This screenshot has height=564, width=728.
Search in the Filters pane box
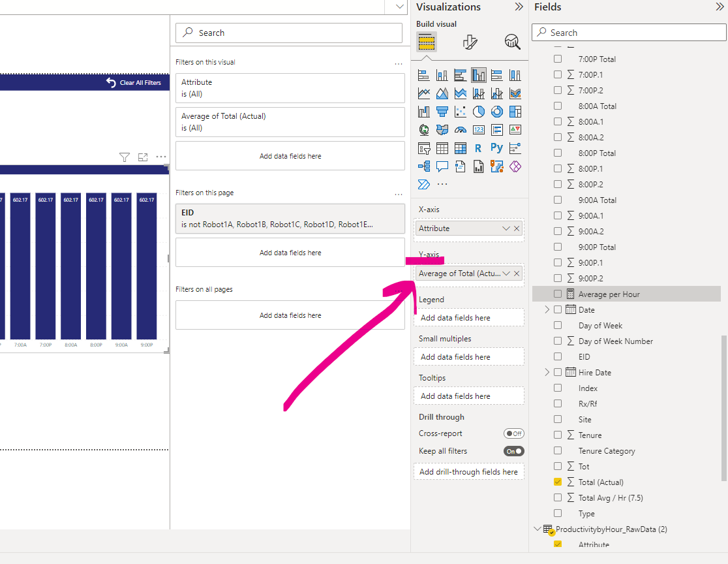pyautogui.click(x=289, y=33)
